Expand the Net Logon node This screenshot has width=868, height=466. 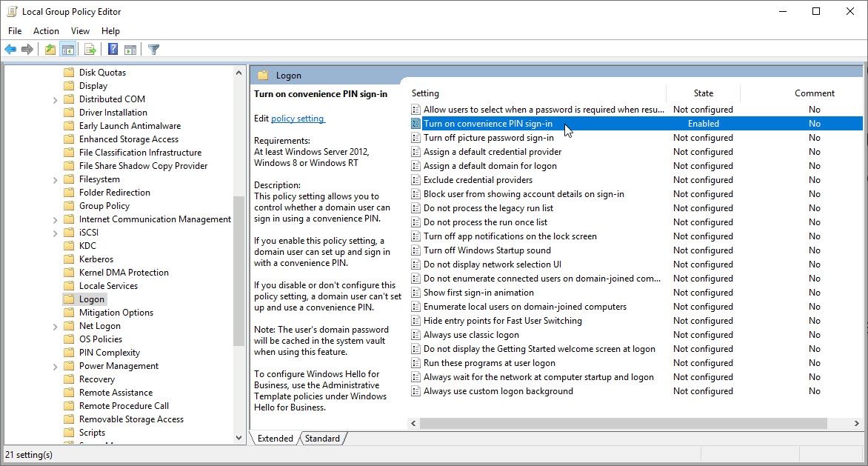coord(56,325)
